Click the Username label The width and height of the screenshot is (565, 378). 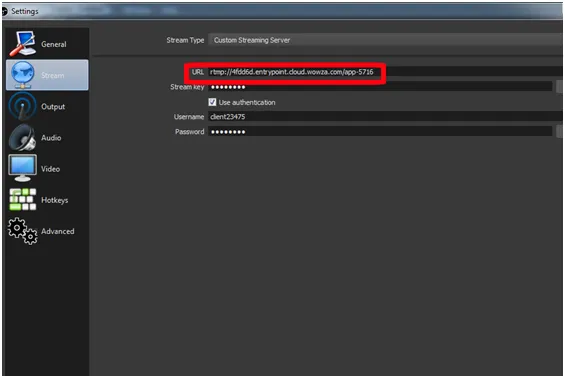[189, 117]
